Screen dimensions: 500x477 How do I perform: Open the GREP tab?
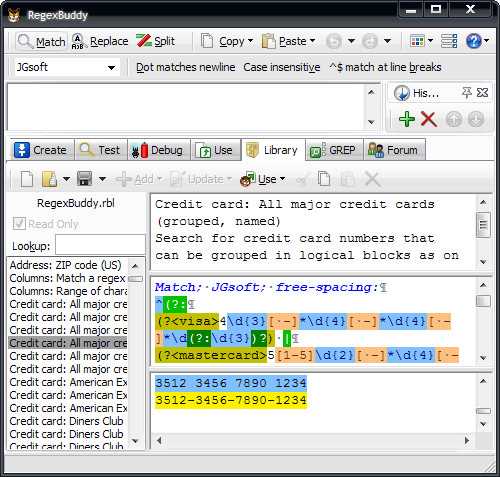pyautogui.click(x=334, y=150)
